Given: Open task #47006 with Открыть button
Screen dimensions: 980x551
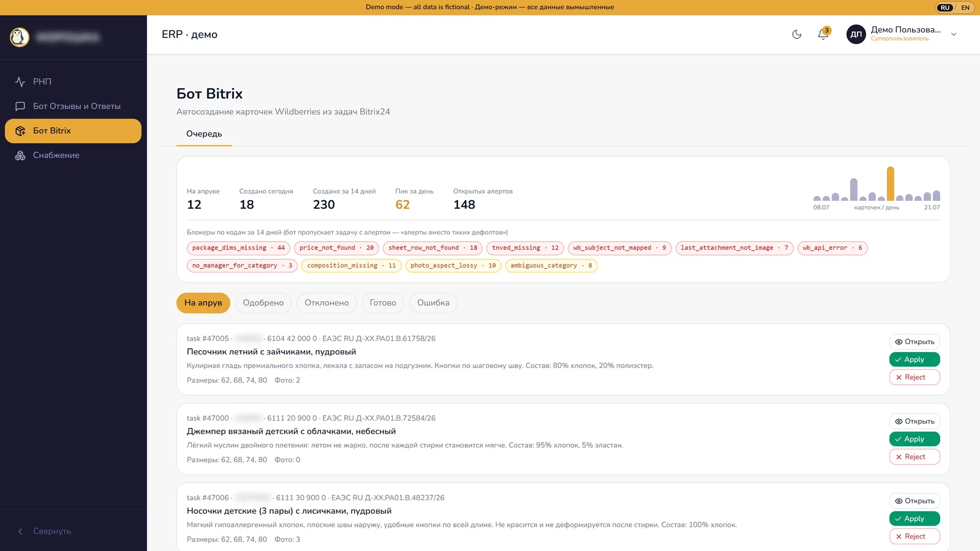Looking at the screenshot, I should coord(914,501).
